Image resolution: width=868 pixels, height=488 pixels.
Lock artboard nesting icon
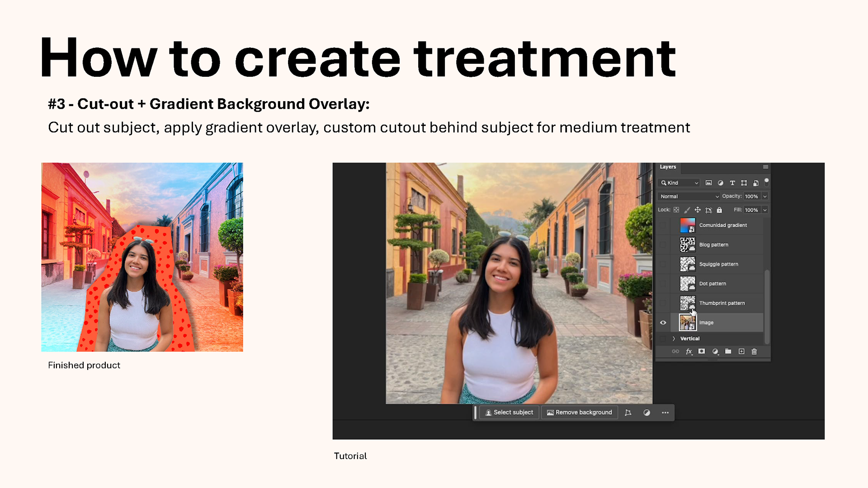(708, 210)
